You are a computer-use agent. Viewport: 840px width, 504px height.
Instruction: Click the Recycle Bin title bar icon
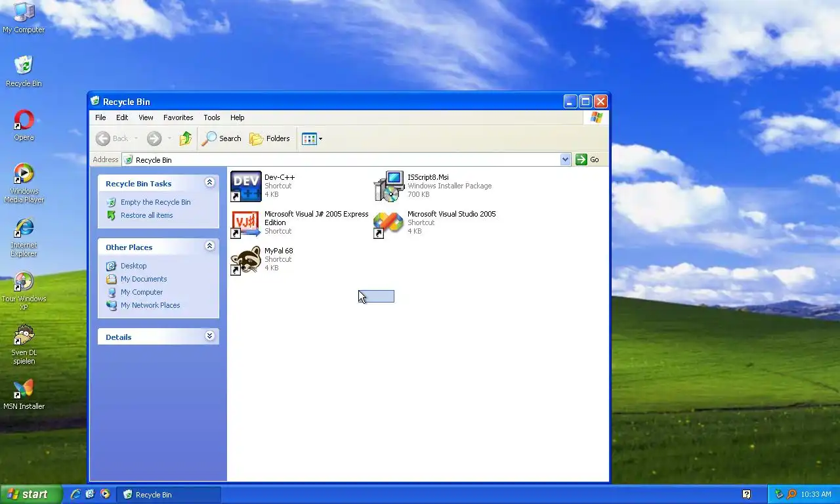coord(95,101)
